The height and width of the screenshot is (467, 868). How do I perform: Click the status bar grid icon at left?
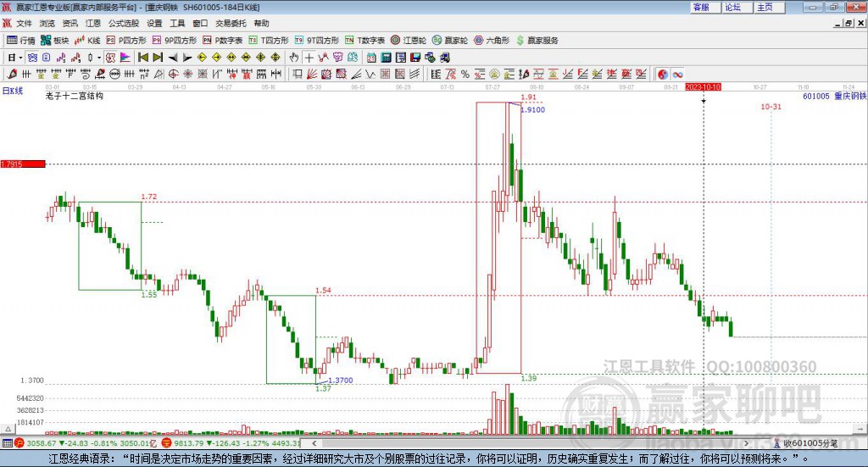point(7,443)
